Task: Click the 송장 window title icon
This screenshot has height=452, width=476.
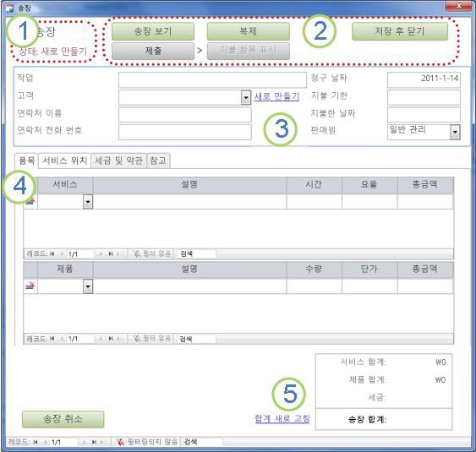Action: pos(10,8)
